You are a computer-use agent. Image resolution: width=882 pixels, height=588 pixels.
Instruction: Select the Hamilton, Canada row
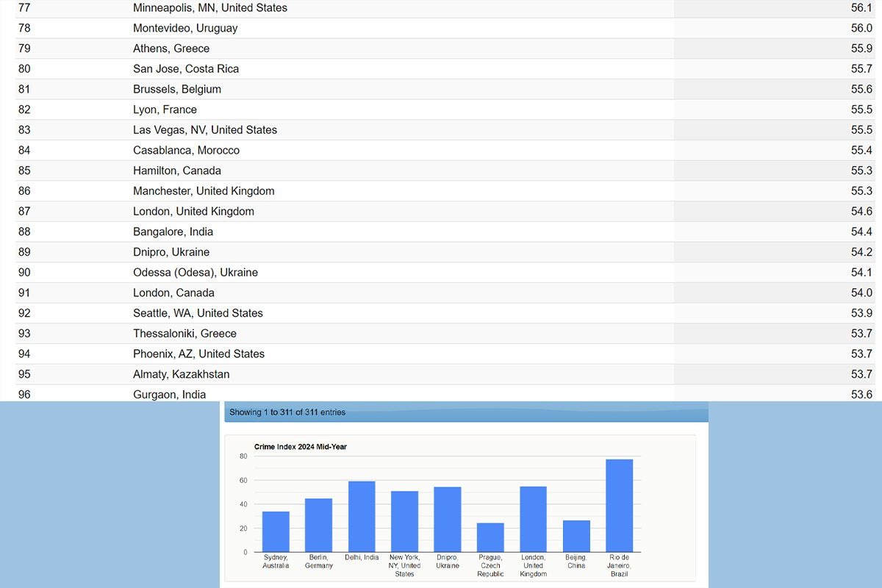click(177, 171)
